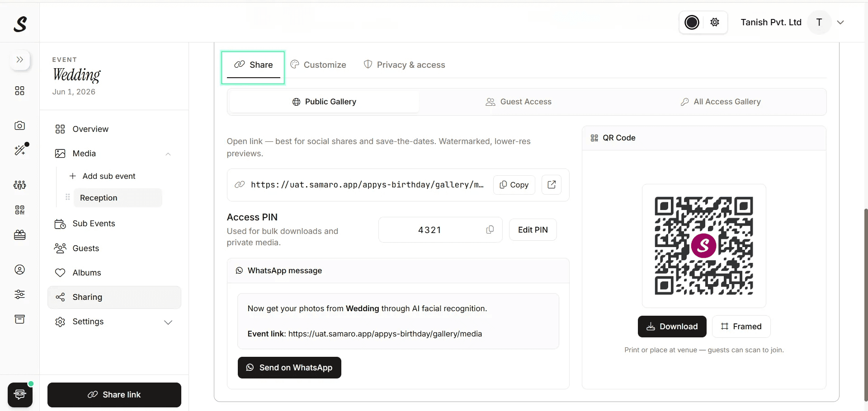The height and width of the screenshot is (411, 868).
Task: Click Send on WhatsApp button
Action: (x=289, y=368)
